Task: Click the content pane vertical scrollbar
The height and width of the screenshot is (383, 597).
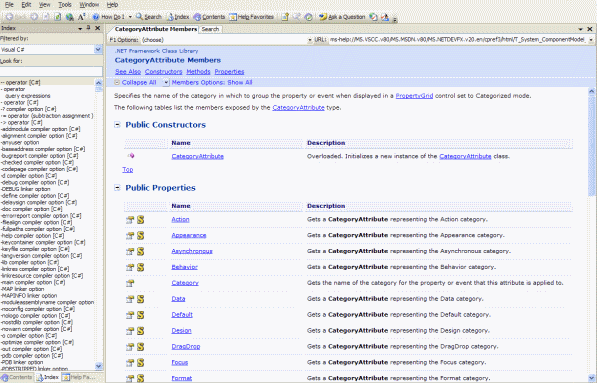Action: [592, 234]
